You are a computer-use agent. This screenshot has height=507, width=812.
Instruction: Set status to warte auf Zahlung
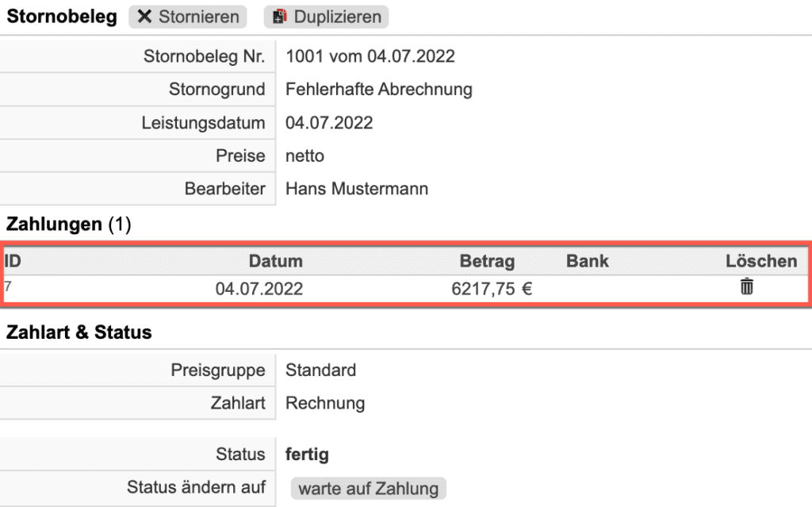coord(368,489)
